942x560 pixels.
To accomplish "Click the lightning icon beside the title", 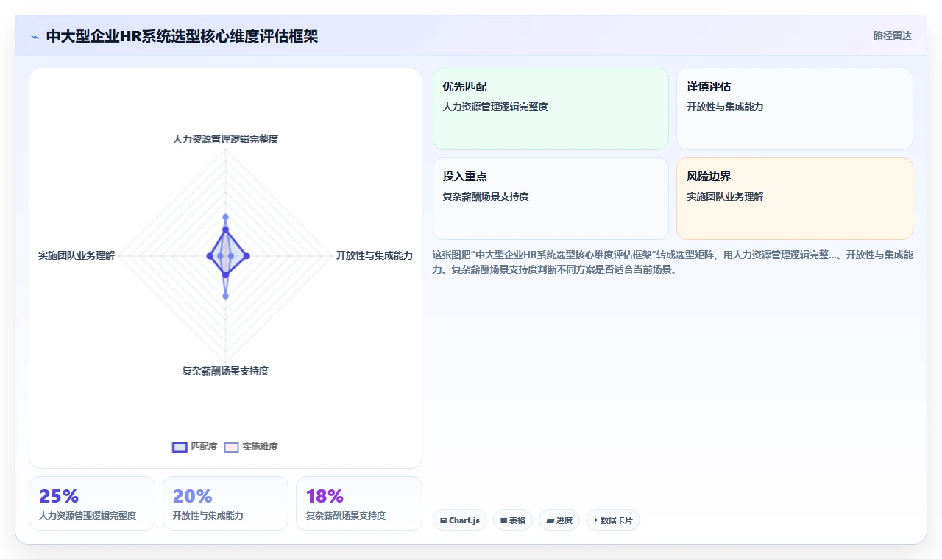I will coord(35,37).
